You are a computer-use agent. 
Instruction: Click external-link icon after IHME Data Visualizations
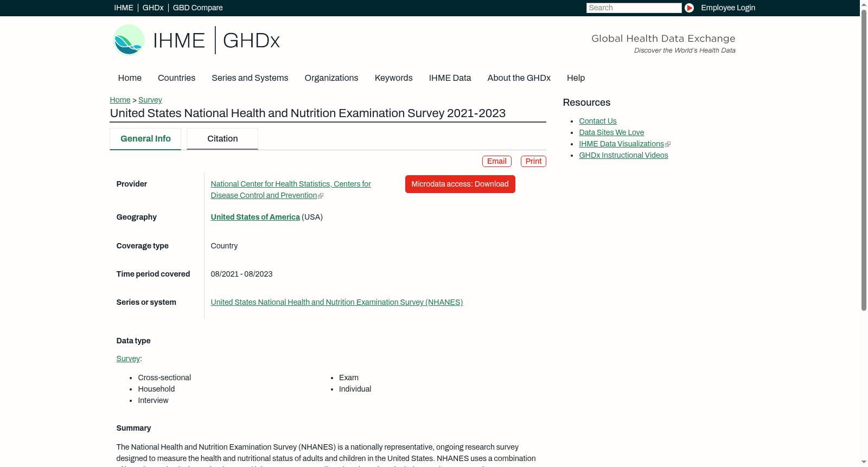[668, 144]
